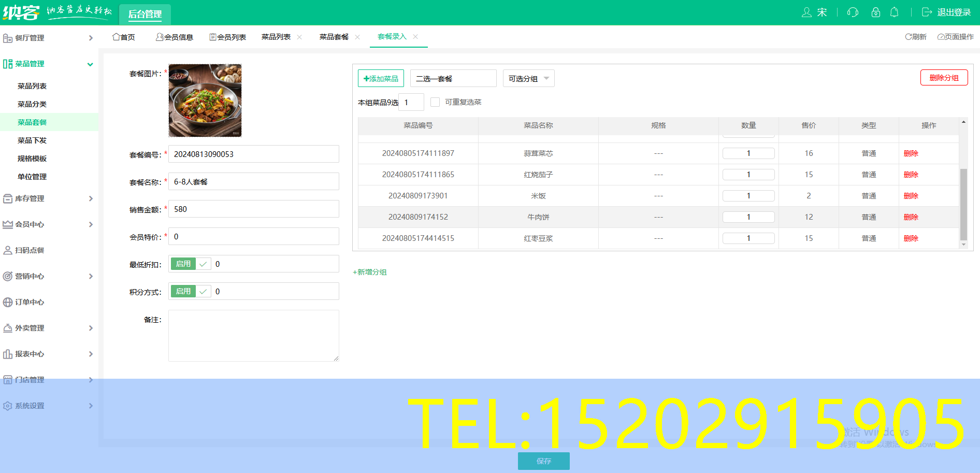Click the 套餐图片 thumbnail
This screenshot has height=473, width=980.
pyautogui.click(x=205, y=101)
